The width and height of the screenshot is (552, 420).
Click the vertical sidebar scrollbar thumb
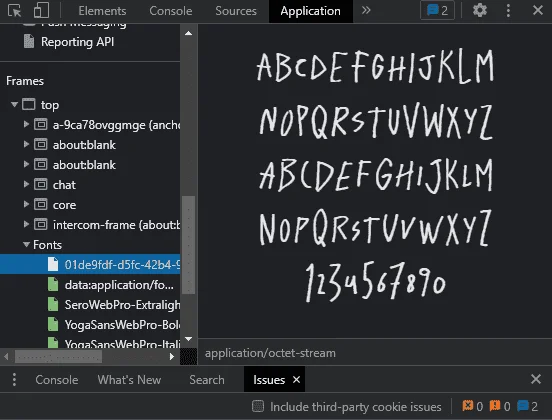[188, 245]
